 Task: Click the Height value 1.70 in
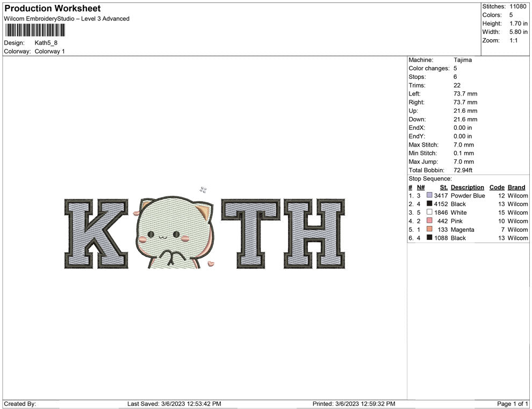[x=519, y=24]
